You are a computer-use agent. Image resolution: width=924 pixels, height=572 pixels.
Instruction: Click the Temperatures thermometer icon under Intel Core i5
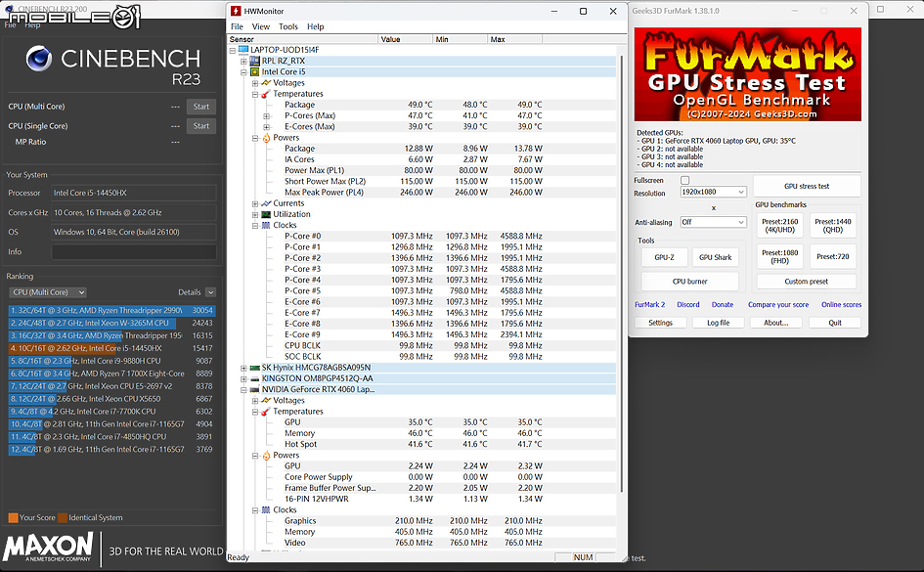266,94
